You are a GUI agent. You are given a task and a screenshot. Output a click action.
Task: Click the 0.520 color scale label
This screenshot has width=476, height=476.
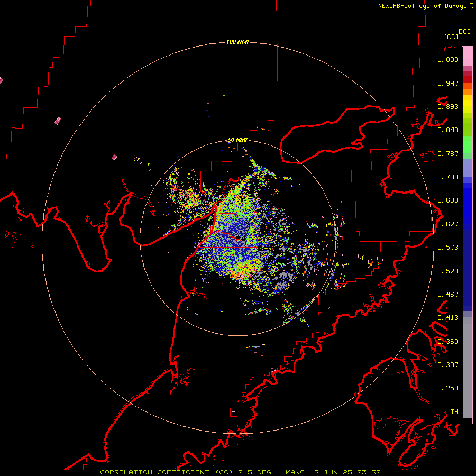[448, 271]
